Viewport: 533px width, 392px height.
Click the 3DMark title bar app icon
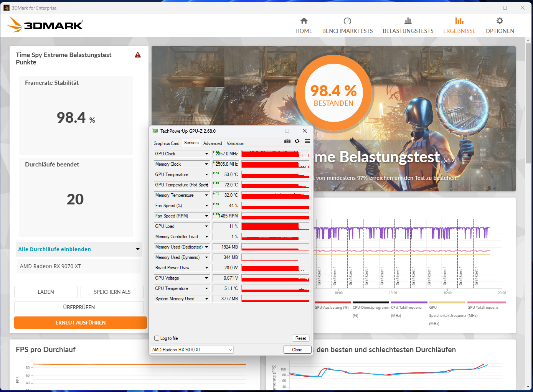(7, 8)
